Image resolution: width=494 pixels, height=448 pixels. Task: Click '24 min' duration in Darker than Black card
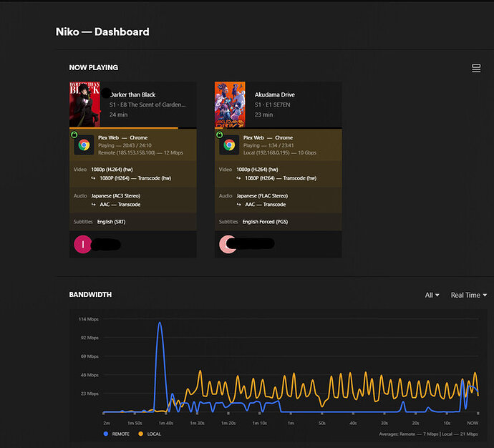(x=118, y=115)
